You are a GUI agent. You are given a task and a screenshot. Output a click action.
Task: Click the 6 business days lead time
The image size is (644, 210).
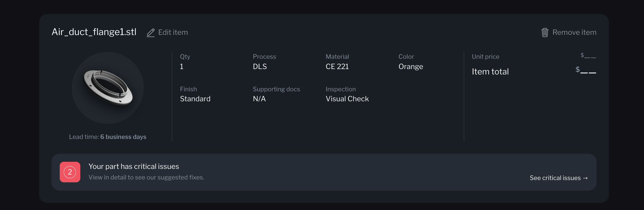(123, 137)
